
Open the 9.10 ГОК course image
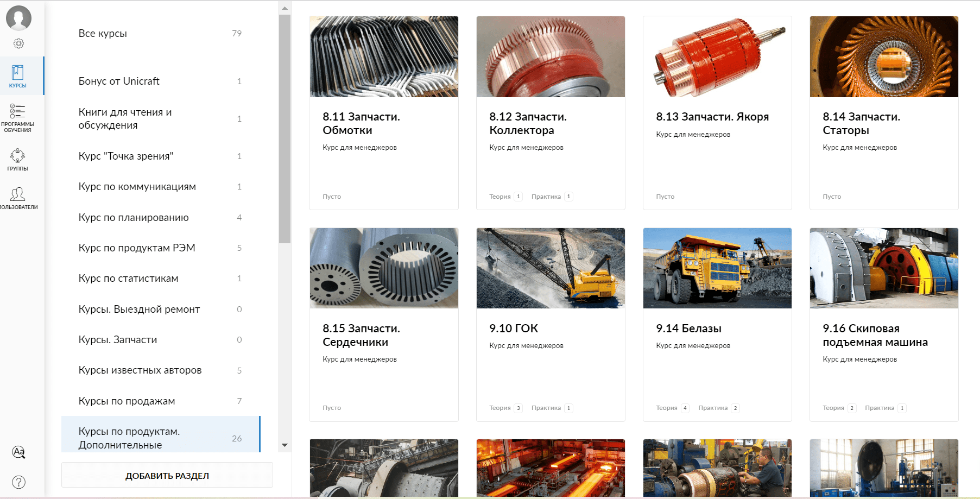pyautogui.click(x=550, y=268)
